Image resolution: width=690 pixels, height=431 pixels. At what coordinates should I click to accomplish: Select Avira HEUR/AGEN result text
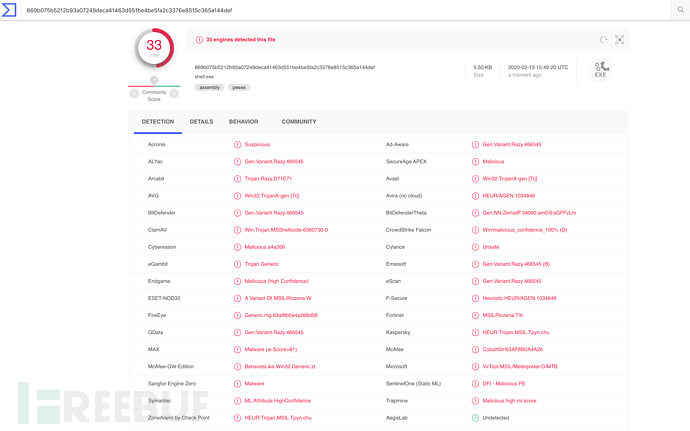point(509,196)
